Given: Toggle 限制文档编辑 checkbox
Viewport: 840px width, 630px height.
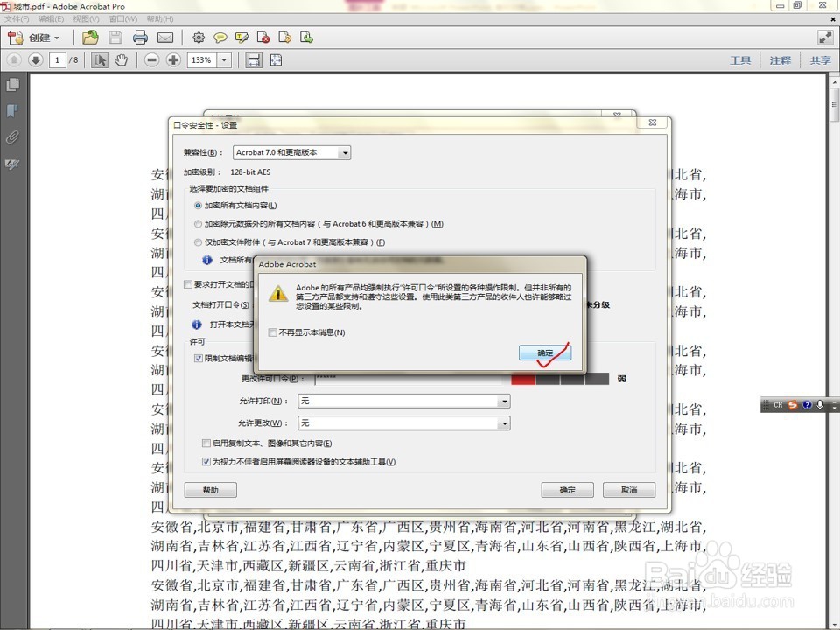Looking at the screenshot, I should tap(199, 359).
